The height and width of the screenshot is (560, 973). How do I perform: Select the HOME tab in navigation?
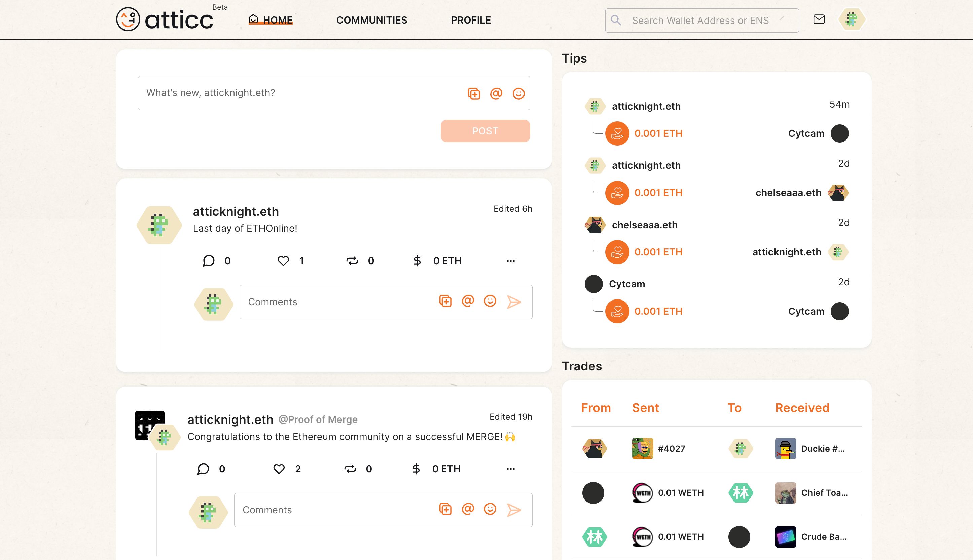click(270, 19)
